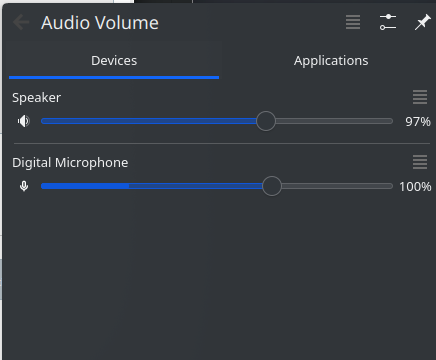Viewport: 436px width, 360px height.
Task: Click the 97% Speaker volume readout
Action: pos(418,122)
